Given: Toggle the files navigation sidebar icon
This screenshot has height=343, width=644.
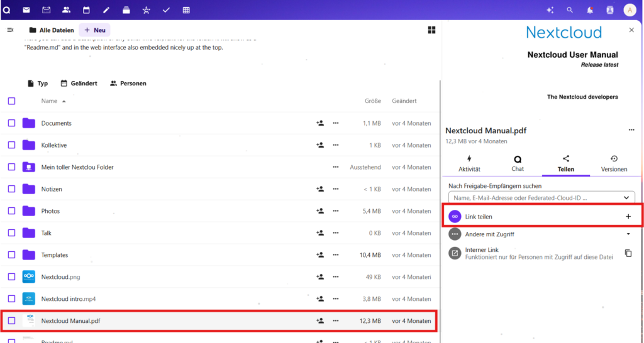Looking at the screenshot, I should [x=10, y=30].
